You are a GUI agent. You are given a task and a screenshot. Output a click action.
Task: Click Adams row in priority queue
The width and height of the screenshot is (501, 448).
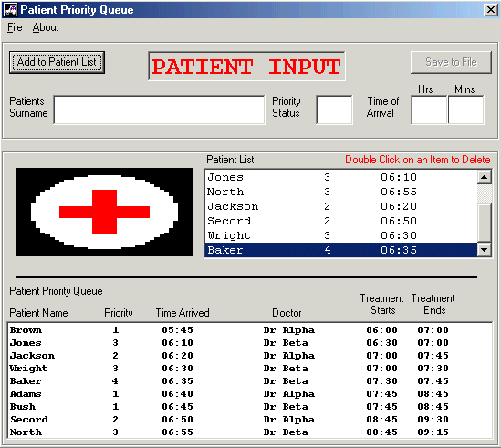pyautogui.click(x=249, y=393)
